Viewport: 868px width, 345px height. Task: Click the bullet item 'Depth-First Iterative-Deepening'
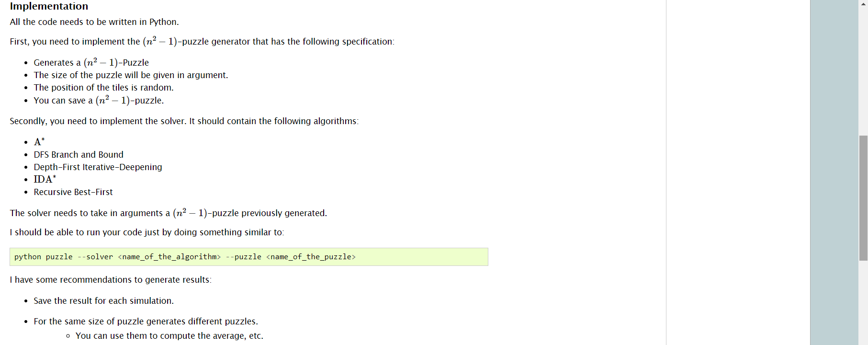[x=98, y=167]
